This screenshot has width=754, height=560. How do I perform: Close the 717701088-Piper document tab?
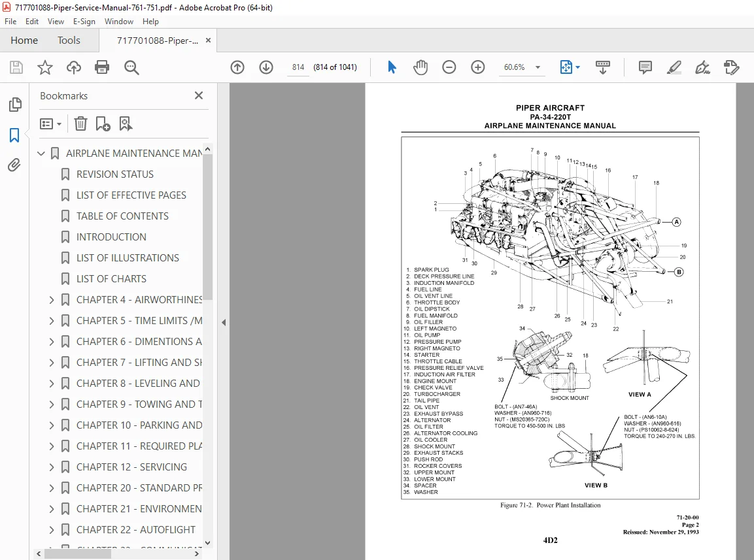[x=208, y=41]
